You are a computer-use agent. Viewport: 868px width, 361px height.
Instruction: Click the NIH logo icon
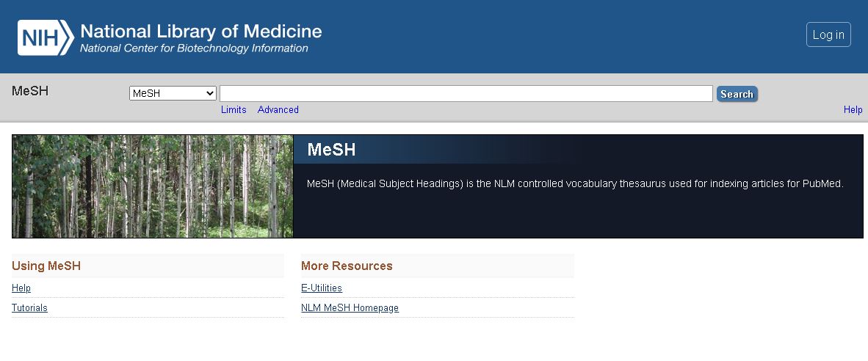click(x=46, y=37)
